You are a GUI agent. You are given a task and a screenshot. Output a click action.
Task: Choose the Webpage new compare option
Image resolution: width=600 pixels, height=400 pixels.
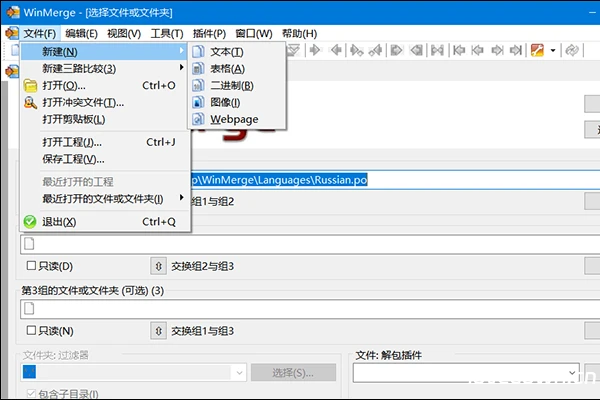(x=236, y=119)
